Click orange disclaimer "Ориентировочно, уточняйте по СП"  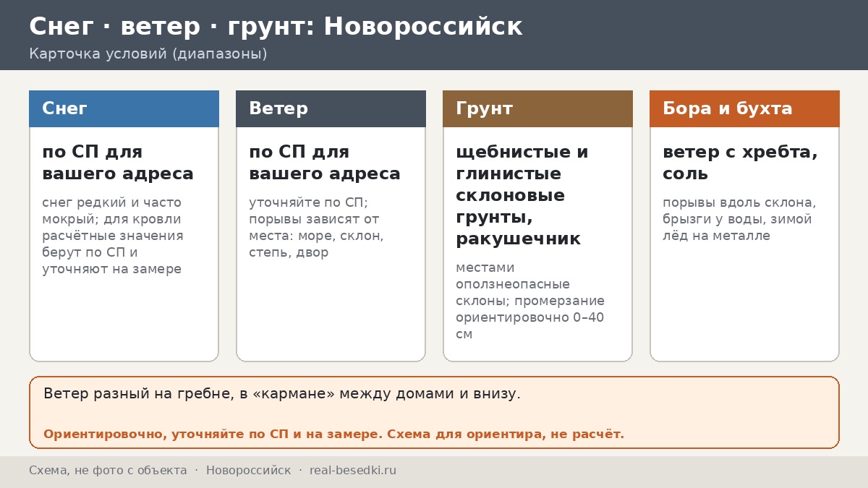(x=333, y=435)
